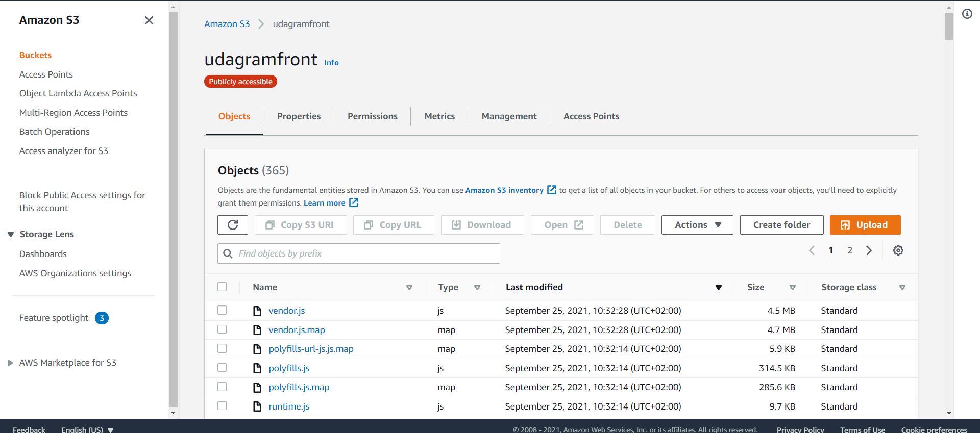Click the Create folder button

[781, 225]
